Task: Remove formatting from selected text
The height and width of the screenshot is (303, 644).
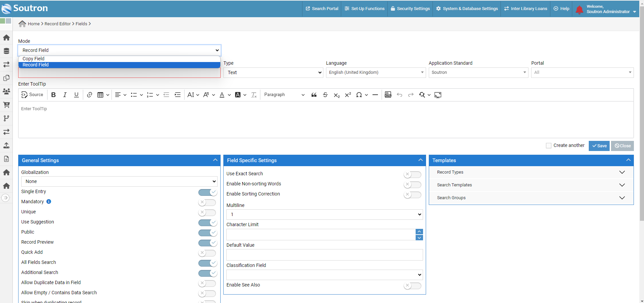Action: 254,95
